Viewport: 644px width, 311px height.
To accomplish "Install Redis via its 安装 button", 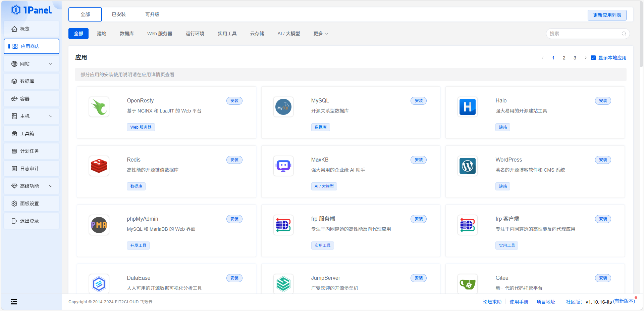I will coord(234,160).
